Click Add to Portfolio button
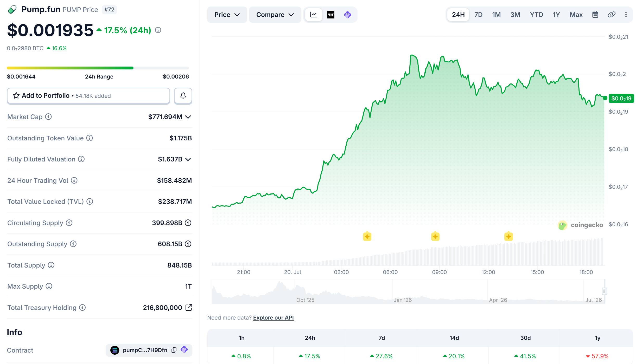 pyautogui.click(x=88, y=96)
